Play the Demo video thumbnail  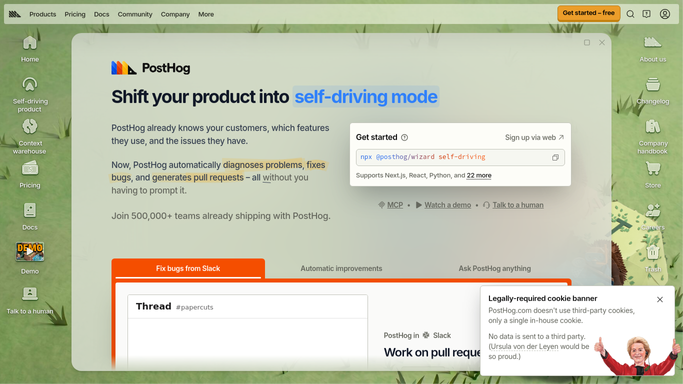[x=30, y=252]
